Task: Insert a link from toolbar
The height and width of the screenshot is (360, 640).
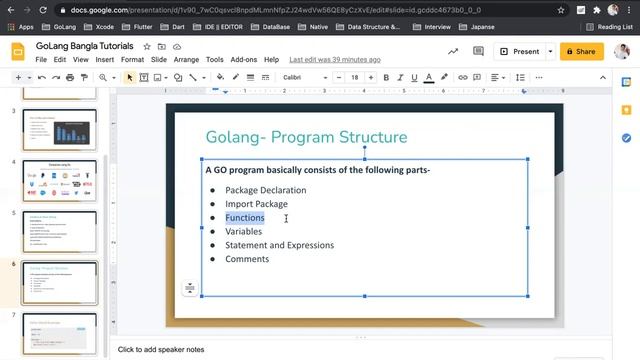Action: click(x=462, y=78)
